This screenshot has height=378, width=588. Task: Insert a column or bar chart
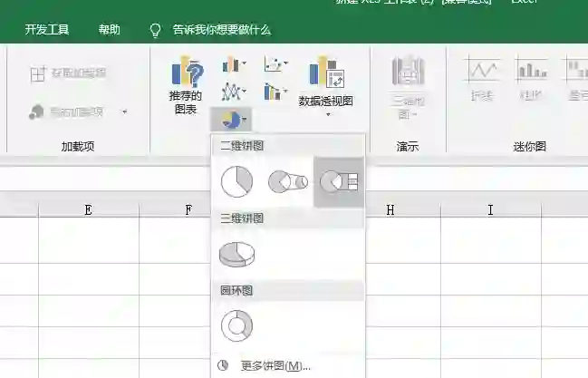pyautogui.click(x=231, y=65)
